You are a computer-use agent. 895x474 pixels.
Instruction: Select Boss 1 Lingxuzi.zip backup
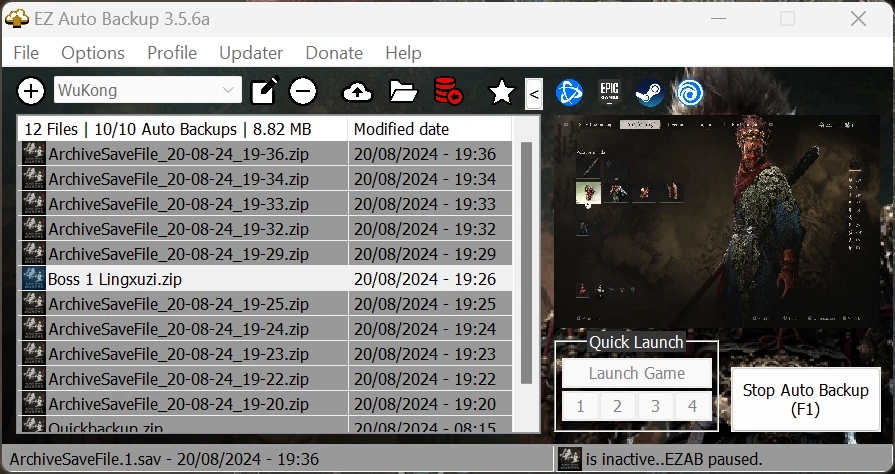pyautogui.click(x=265, y=279)
